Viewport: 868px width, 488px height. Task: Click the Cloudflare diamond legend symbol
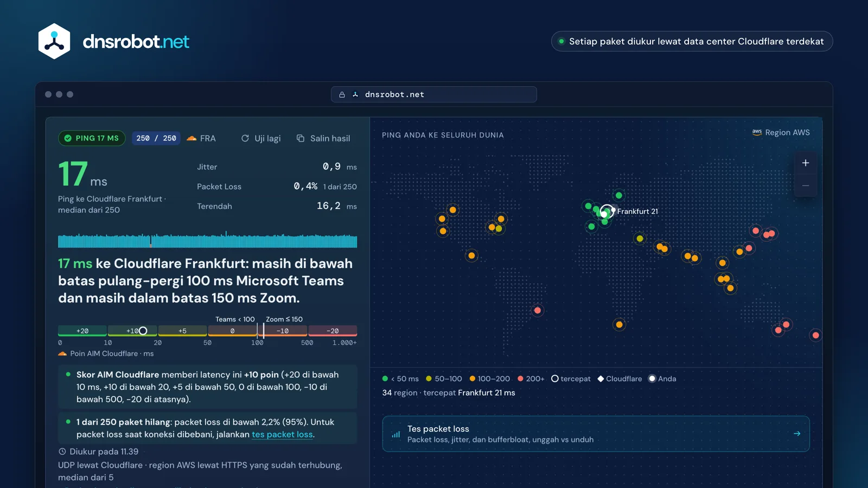(x=601, y=378)
